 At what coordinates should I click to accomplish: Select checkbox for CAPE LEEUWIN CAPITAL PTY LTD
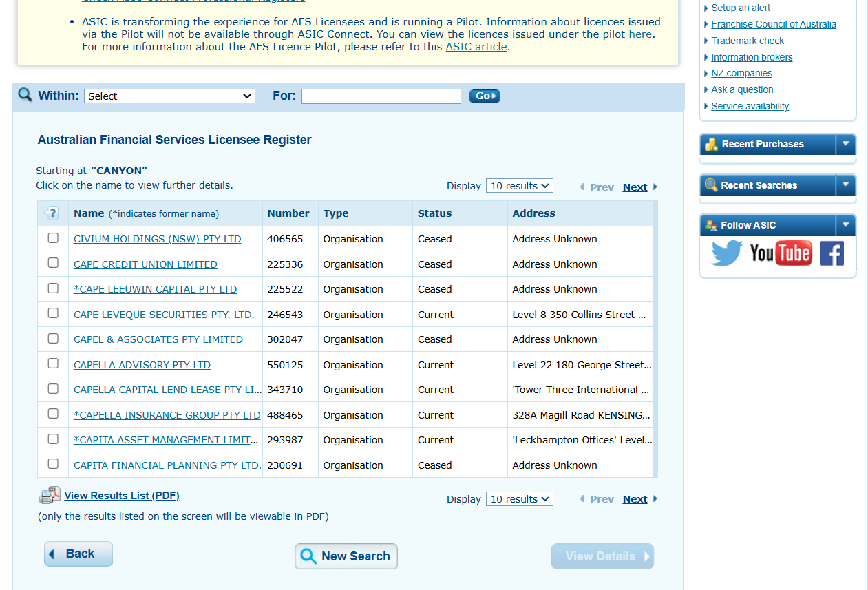[x=53, y=288]
